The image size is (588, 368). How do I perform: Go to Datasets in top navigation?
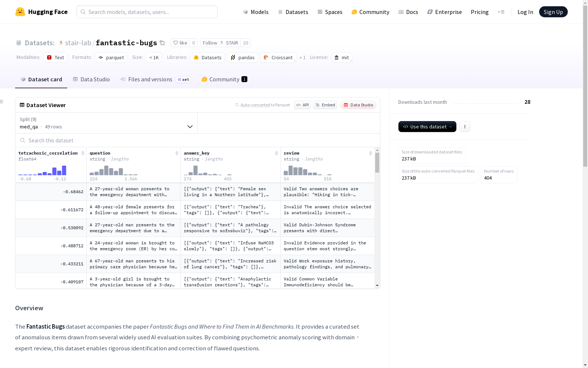pos(293,12)
